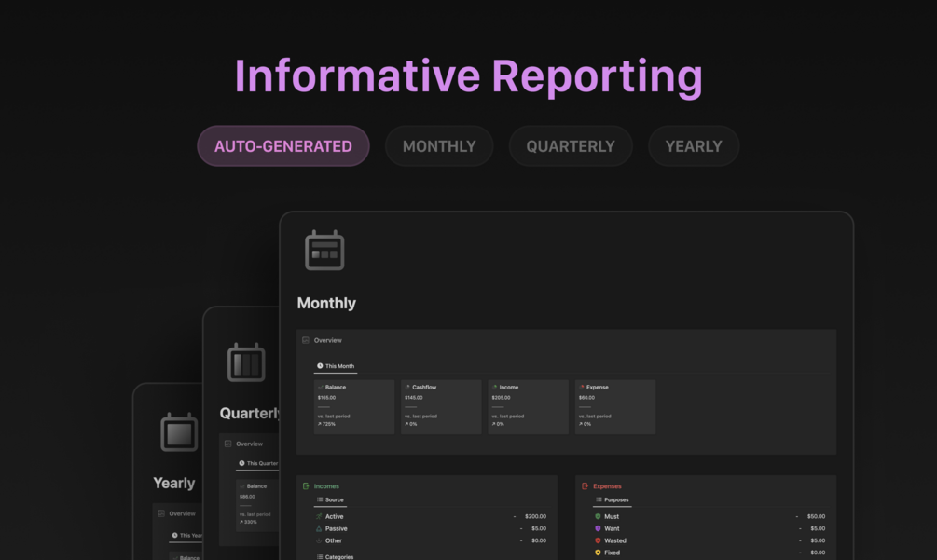Click the Monthly page calendar icon
This screenshot has height=560, width=937.
pos(324,250)
